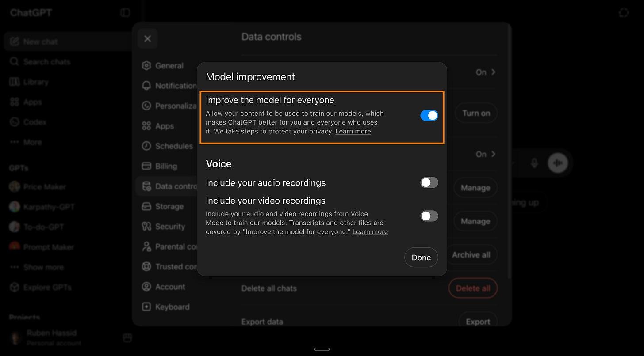644x356 pixels.
Task: Open the Apps grid icon in settings list
Action: (146, 126)
